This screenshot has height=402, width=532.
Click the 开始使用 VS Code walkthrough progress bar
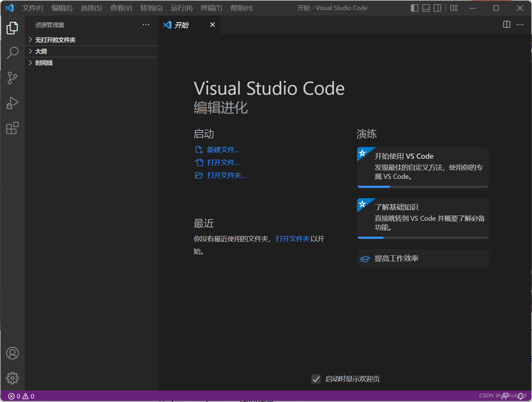(423, 187)
